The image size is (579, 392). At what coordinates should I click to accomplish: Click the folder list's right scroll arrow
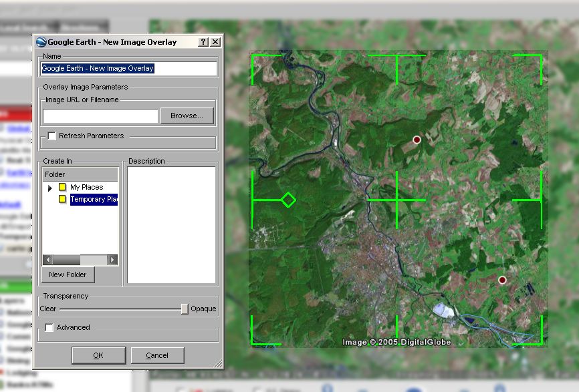[112, 260]
